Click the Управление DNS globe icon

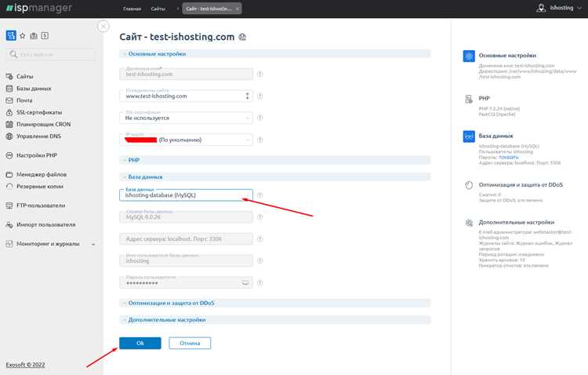9,137
